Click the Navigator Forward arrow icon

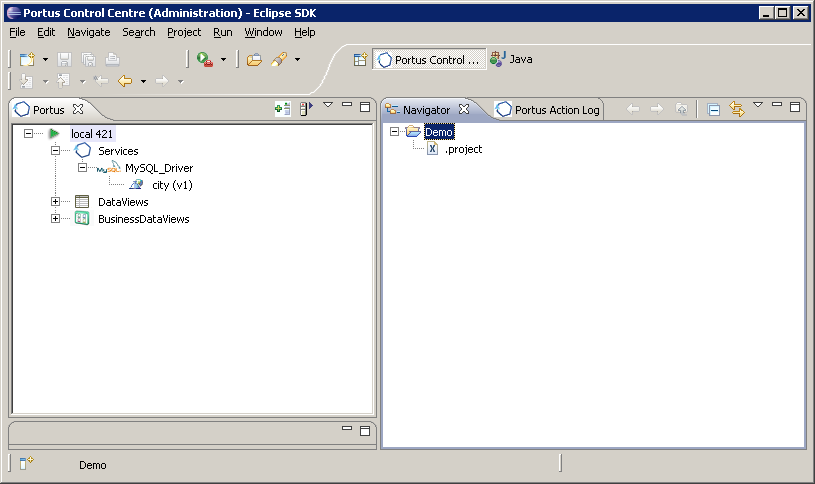657,109
